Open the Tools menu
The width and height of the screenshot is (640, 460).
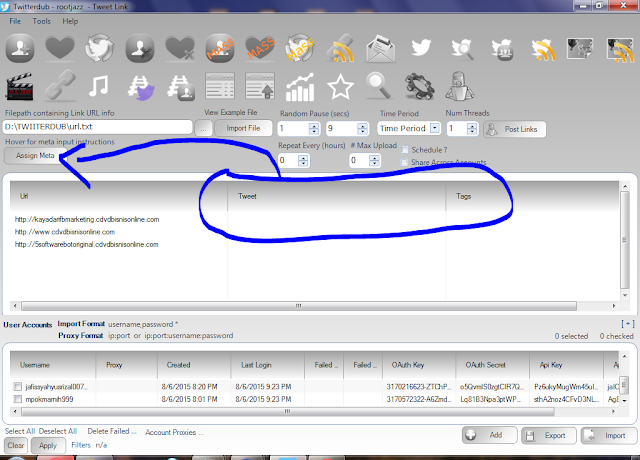[x=42, y=21]
